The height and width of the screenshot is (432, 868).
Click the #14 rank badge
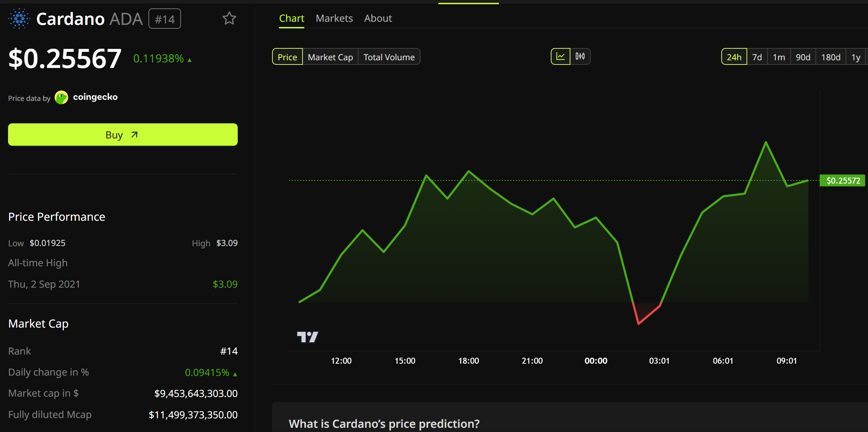tap(165, 19)
